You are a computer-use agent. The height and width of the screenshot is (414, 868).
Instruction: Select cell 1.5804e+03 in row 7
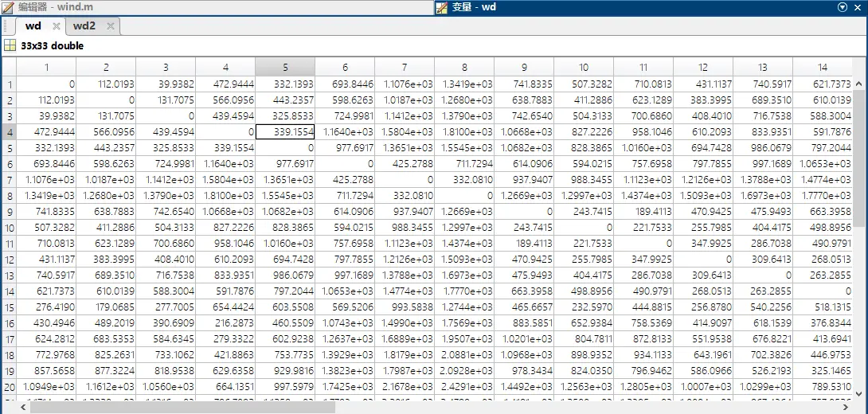point(225,180)
